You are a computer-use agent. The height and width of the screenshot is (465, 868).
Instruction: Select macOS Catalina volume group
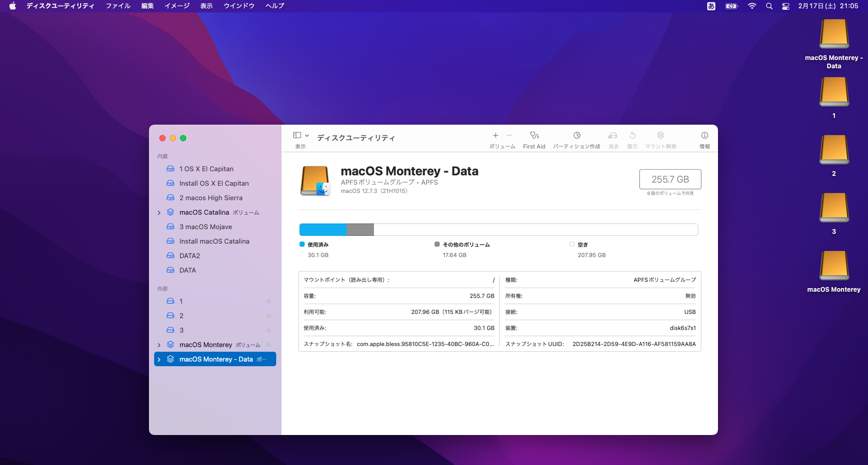(x=215, y=212)
